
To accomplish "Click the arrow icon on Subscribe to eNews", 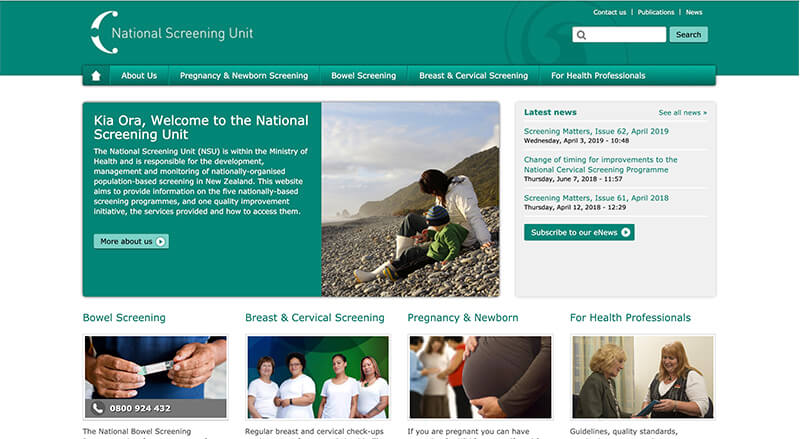I will coord(626,232).
